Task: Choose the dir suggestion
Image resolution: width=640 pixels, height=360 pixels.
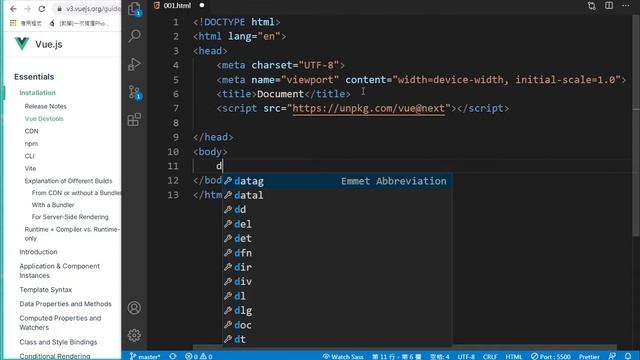Action: (x=337, y=267)
